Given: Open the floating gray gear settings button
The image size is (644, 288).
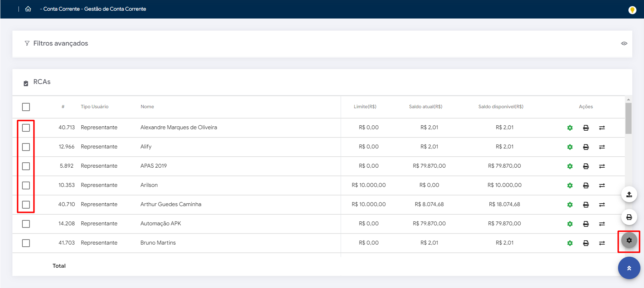Looking at the screenshot, I should point(629,241).
